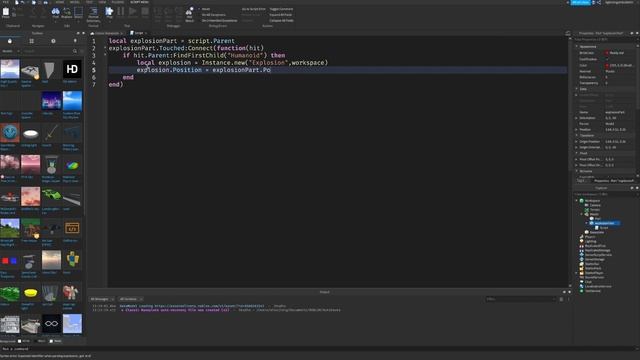Select Camera in the Explorer tree
640x360 pixels.
595,205
